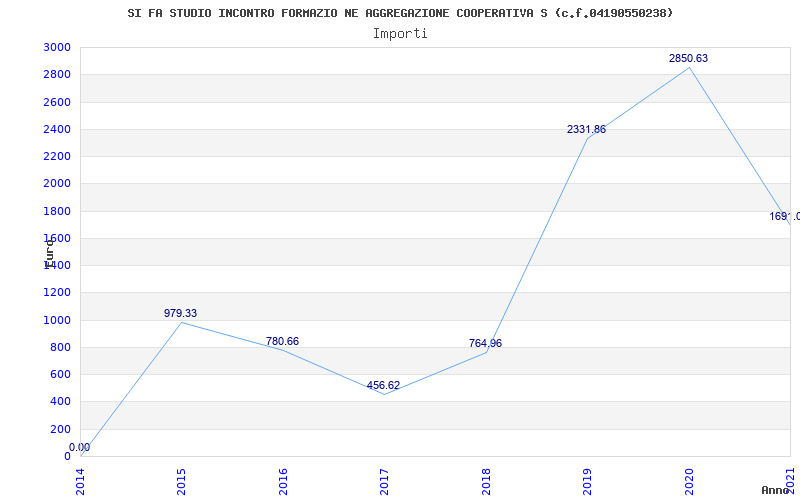Click the 200 y-axis tick label
Screen dimensions: 800x500
click(x=61, y=429)
